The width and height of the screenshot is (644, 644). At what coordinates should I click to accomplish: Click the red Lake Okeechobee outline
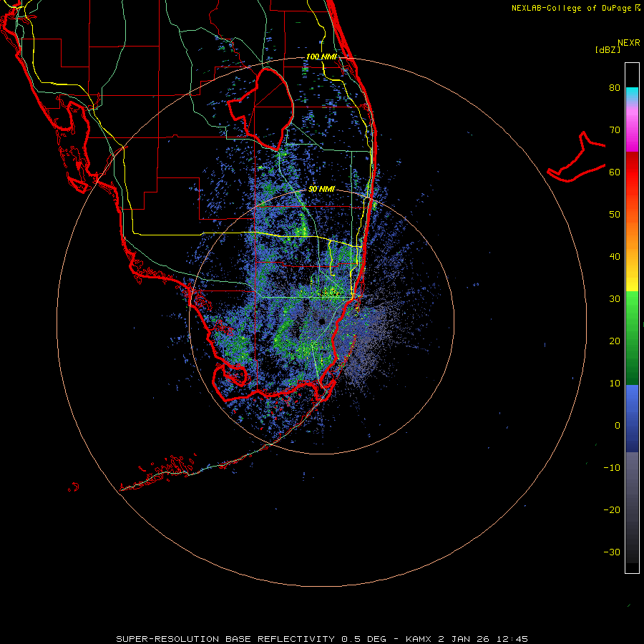tap(261, 109)
